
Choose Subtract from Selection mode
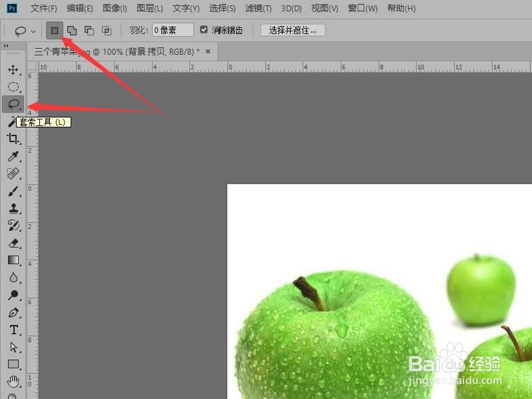point(89,31)
